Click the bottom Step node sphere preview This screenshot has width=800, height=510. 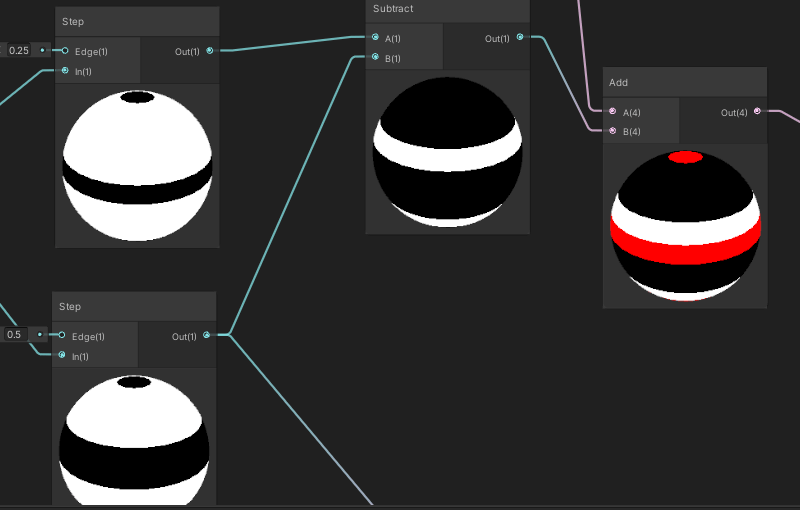[x=134, y=440]
